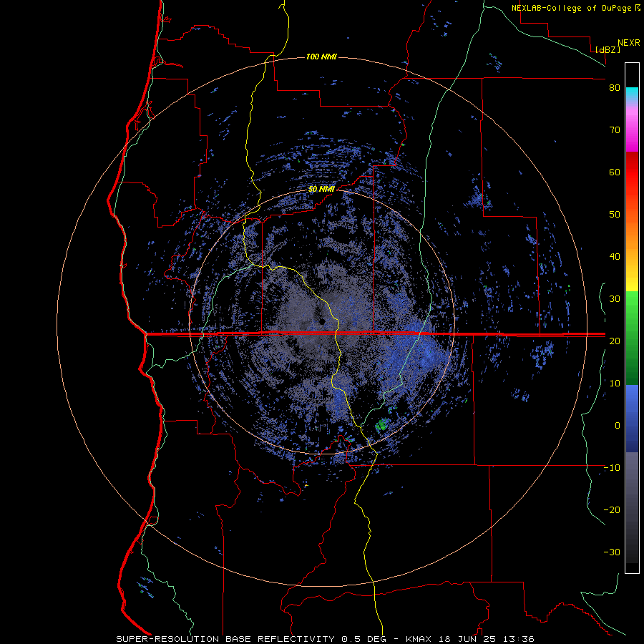Click the 20 value on the dBZ scale
This screenshot has height=644, width=644.
coord(615,341)
